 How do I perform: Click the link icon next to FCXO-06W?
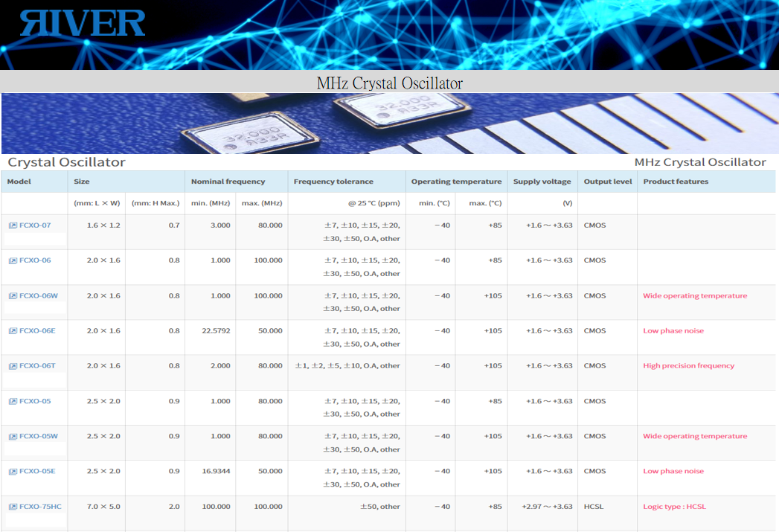[x=13, y=296]
